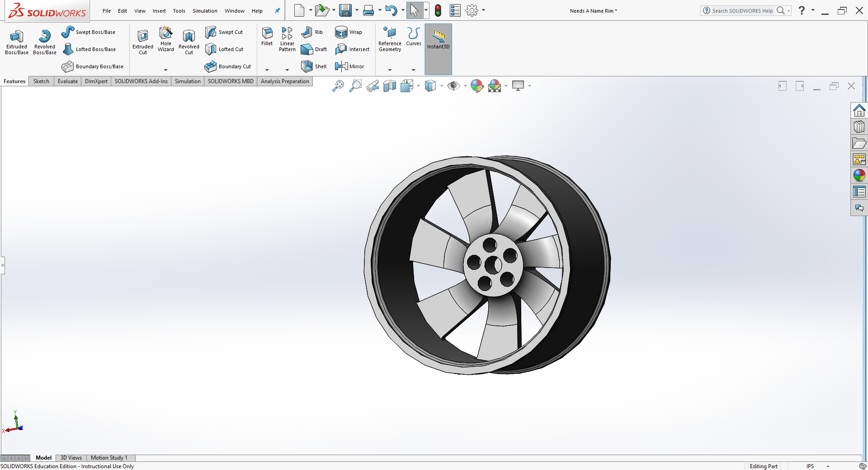Switch to the Evaluate tab
The image size is (868, 470).
pos(68,81)
